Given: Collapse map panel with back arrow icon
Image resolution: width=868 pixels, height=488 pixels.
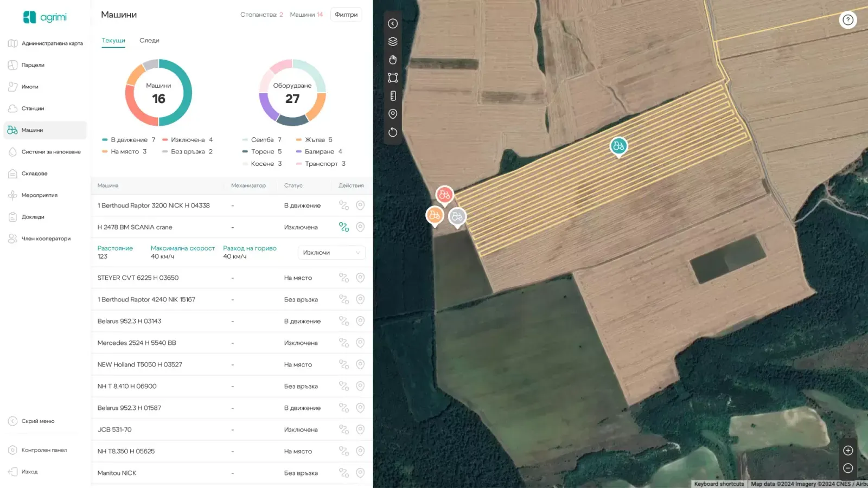Looking at the screenshot, I should point(393,23).
